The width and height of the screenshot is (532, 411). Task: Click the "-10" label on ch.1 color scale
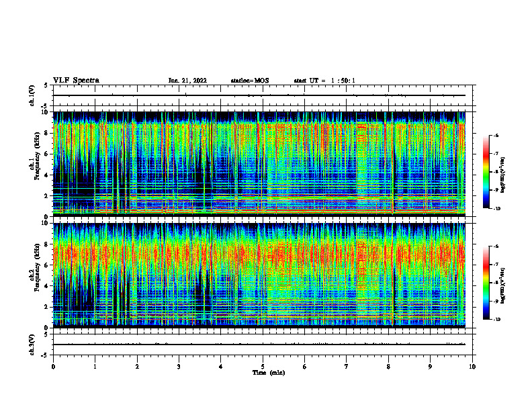pos(496,209)
